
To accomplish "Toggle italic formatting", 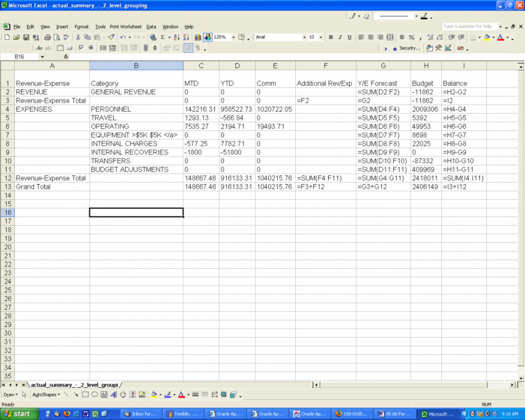I will point(340,37).
